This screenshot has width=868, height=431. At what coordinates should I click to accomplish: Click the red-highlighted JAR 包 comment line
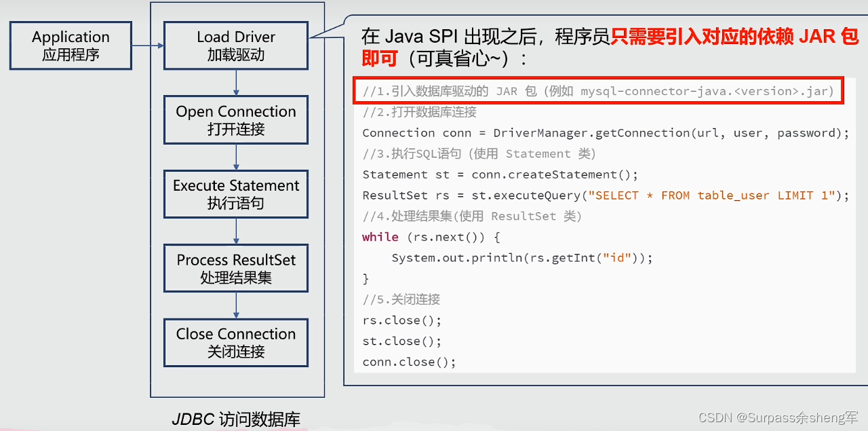click(598, 90)
